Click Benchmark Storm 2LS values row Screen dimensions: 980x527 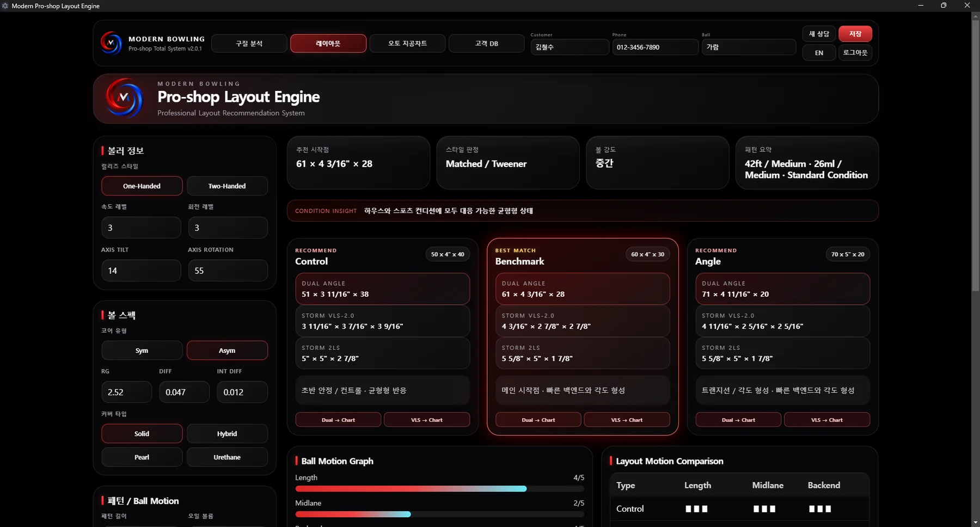[583, 353]
